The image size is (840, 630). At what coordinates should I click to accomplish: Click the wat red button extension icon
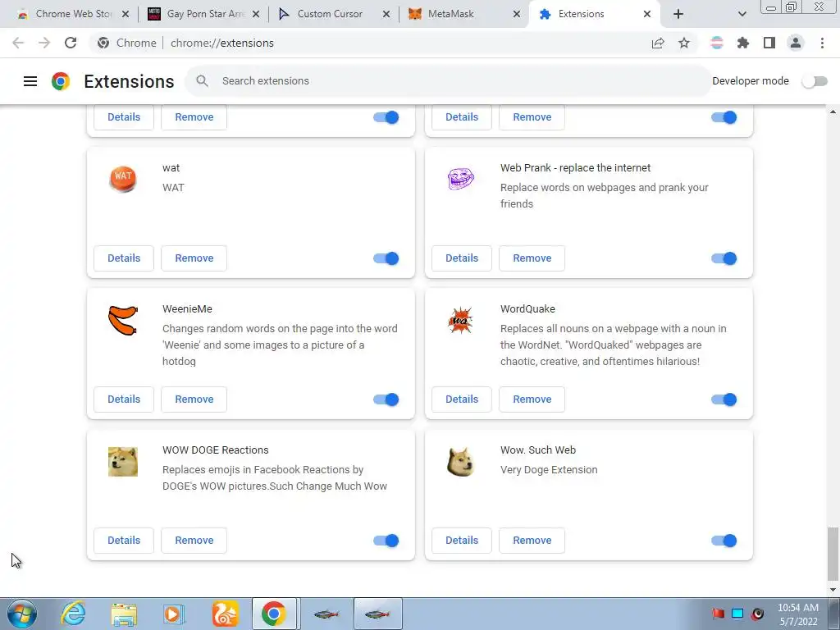[123, 179]
